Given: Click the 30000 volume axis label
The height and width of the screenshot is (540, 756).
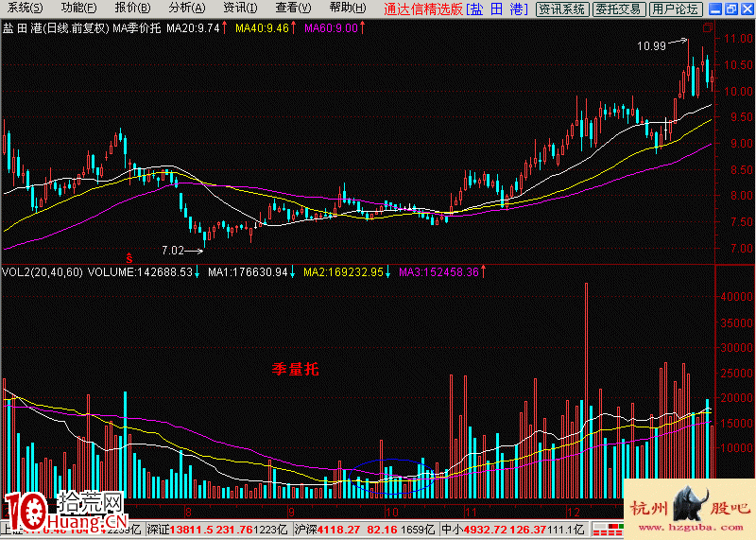Looking at the screenshot, I should 736,347.
